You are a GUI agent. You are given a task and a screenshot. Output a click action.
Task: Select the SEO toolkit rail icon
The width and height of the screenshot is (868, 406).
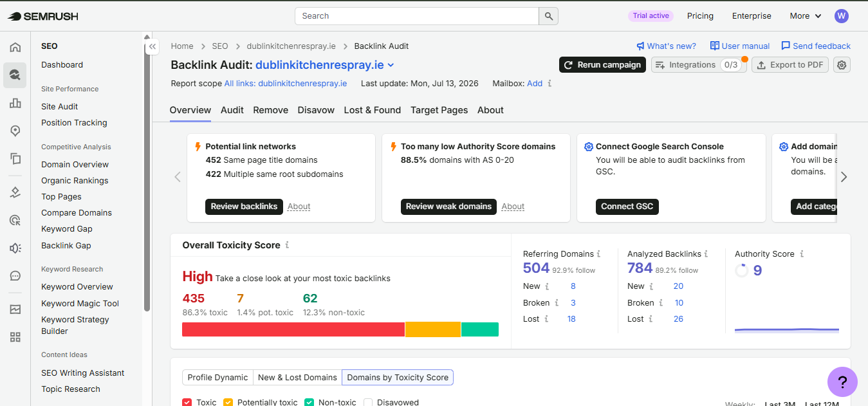[15, 75]
